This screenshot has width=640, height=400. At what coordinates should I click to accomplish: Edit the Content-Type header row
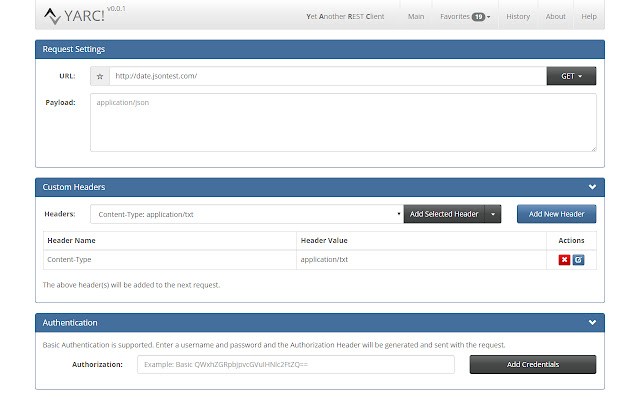coord(578,260)
